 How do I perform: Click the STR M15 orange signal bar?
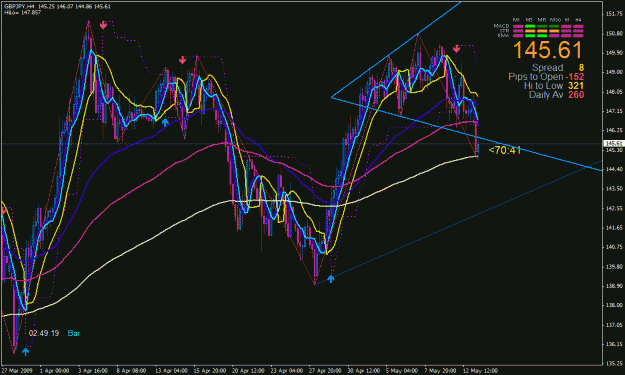(x=542, y=31)
